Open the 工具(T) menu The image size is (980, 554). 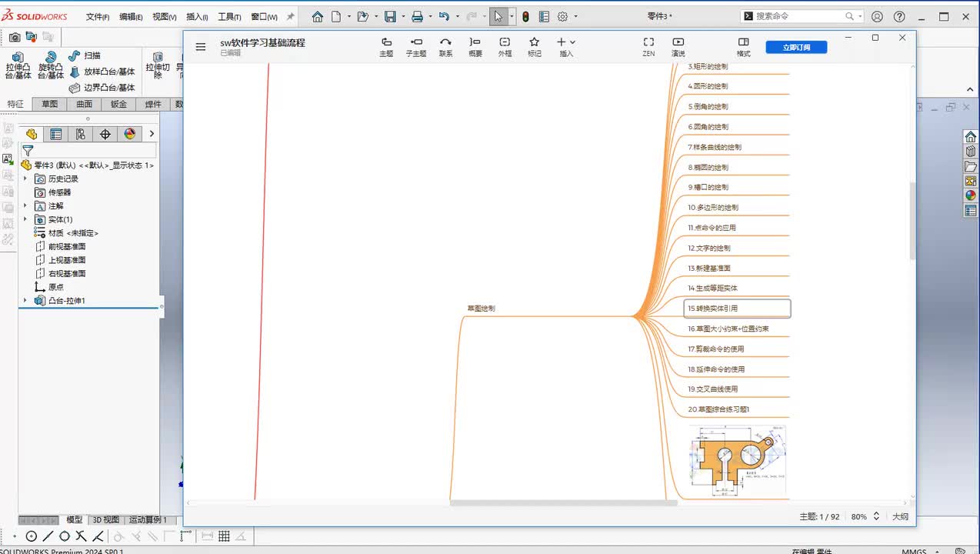coord(229,16)
